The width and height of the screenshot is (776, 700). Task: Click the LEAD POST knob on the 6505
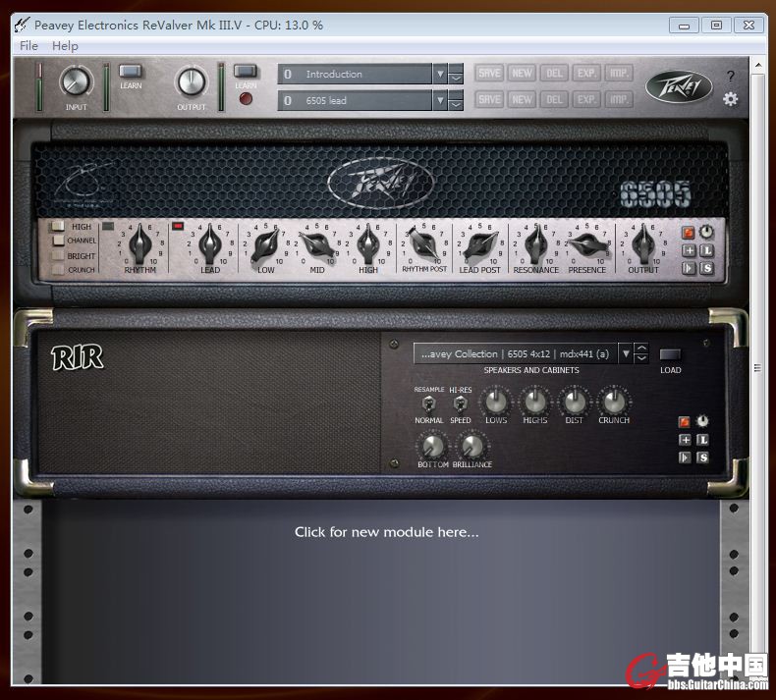pos(479,245)
